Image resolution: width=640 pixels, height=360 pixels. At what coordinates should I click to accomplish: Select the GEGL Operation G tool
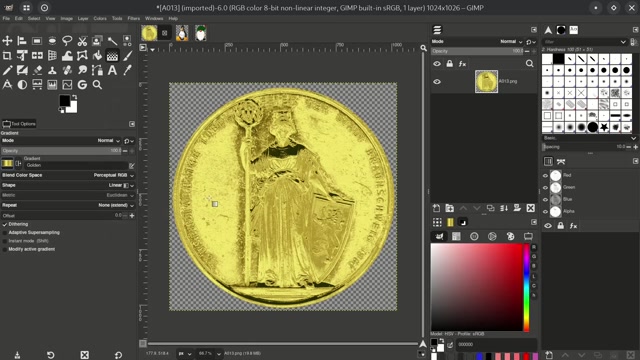point(82,85)
